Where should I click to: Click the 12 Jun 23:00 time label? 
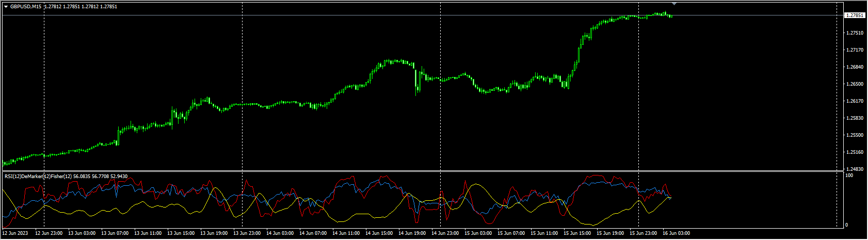[49, 234]
